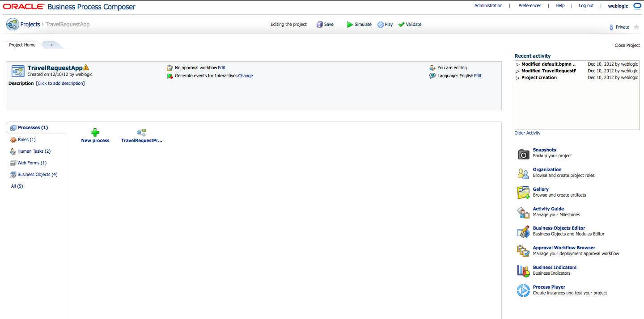This screenshot has height=319, width=644.
Task: Open a new tab with plus tab
Action: coord(51,45)
